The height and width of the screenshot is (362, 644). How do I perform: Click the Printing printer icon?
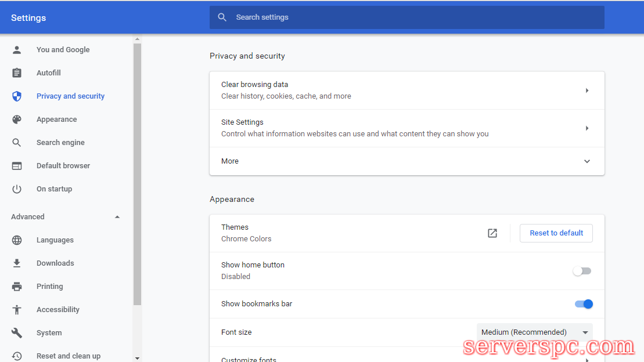[x=17, y=287]
